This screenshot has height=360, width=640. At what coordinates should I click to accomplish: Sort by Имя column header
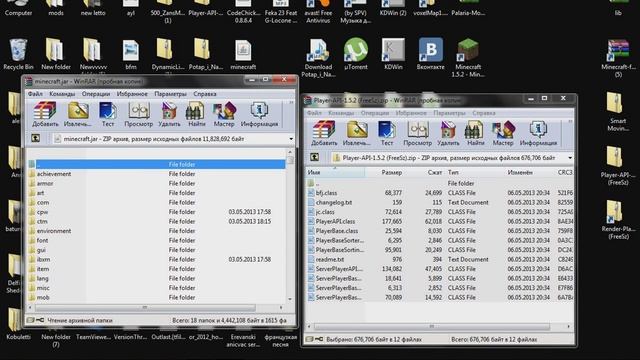(x=335, y=173)
